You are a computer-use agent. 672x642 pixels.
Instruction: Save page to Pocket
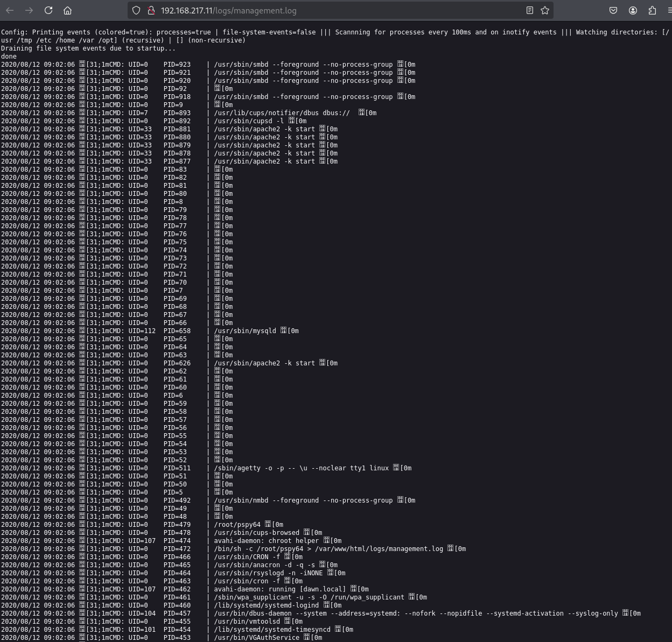(x=613, y=10)
